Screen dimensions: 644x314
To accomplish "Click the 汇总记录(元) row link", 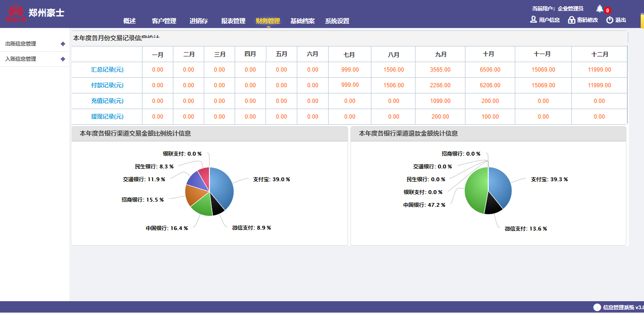I will (107, 70).
